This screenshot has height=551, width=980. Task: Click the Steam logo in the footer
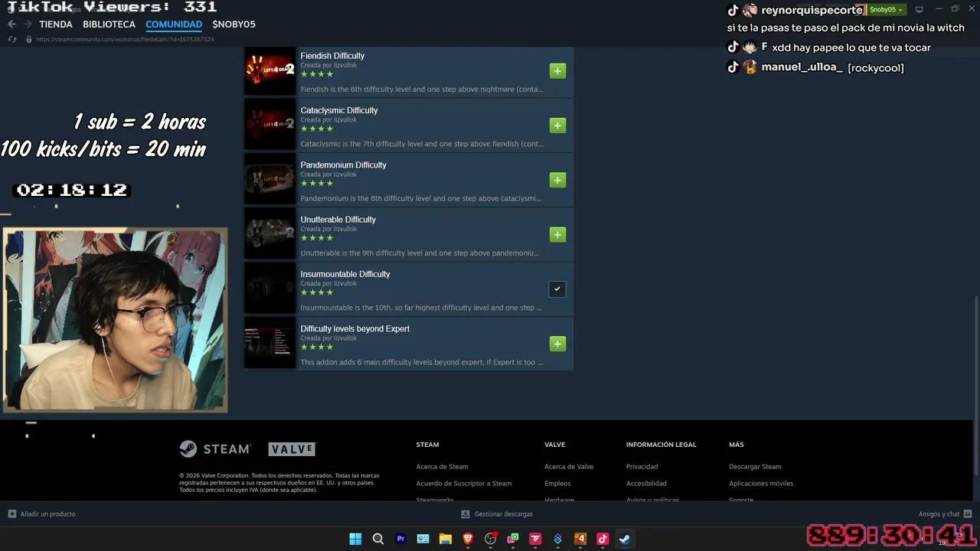coord(214,449)
